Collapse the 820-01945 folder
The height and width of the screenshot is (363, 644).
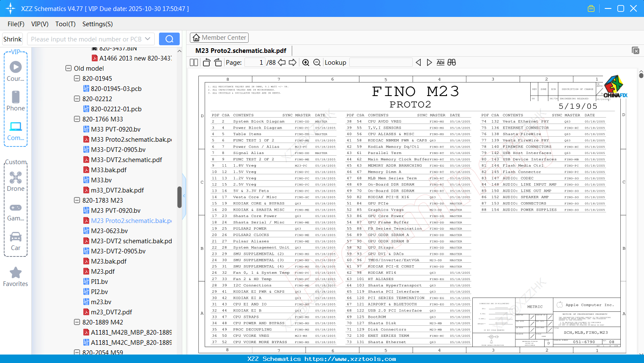pos(77,78)
